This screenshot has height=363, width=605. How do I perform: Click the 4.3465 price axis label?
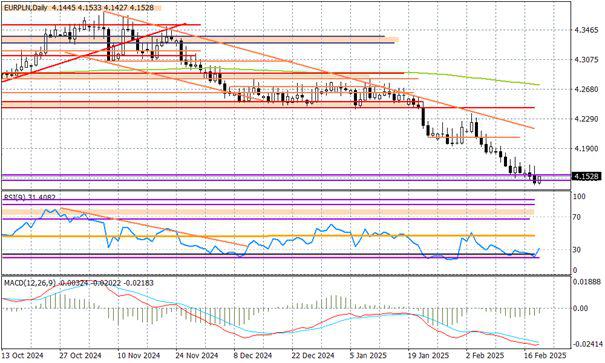(x=586, y=30)
